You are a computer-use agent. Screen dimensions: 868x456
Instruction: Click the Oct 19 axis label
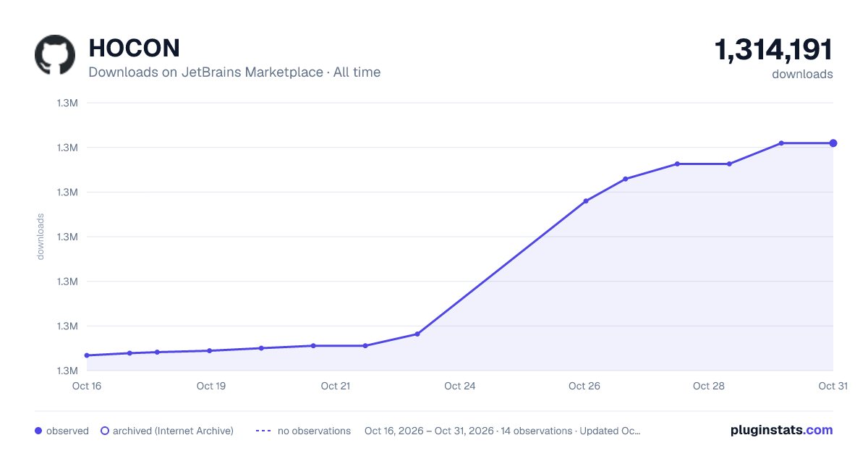tap(211, 386)
